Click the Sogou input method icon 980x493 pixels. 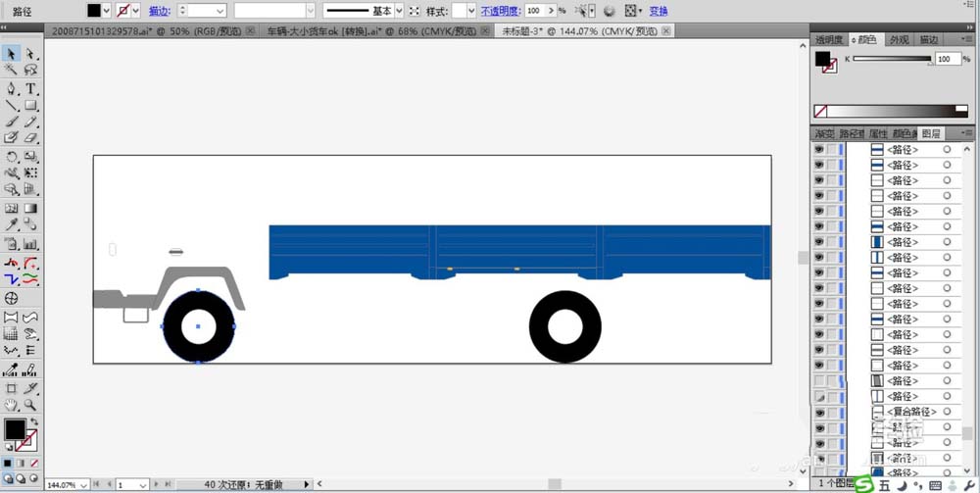pyautogui.click(x=863, y=484)
